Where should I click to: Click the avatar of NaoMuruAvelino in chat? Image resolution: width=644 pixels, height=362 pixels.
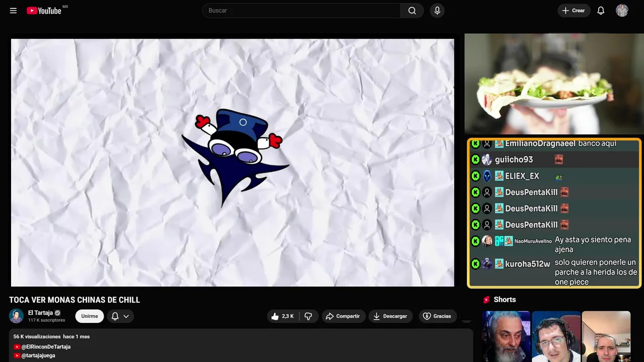[x=487, y=241]
